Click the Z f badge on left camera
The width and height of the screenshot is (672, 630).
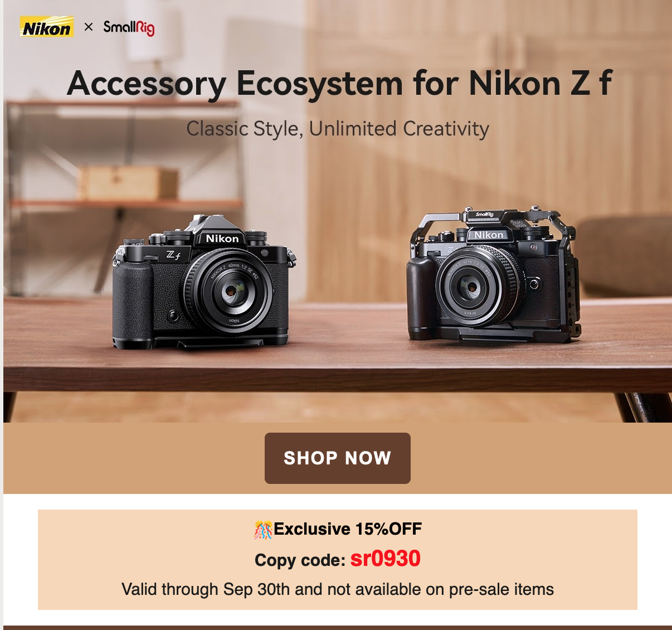click(173, 255)
